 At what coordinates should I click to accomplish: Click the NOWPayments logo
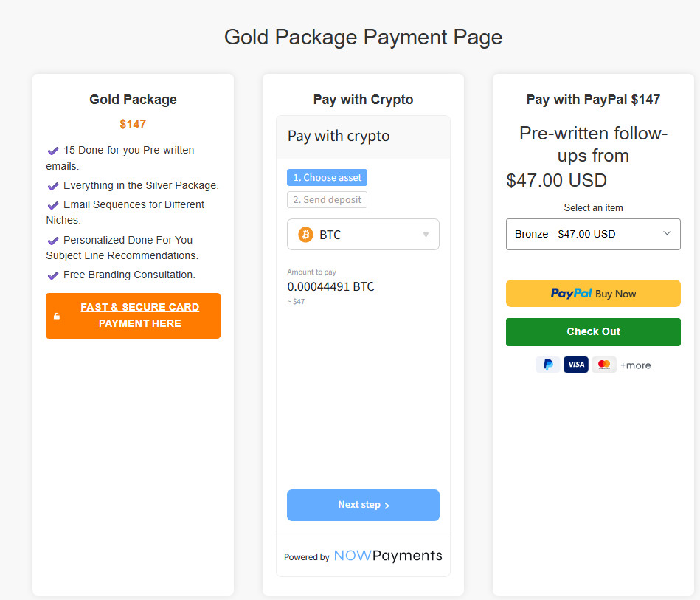[388, 556]
